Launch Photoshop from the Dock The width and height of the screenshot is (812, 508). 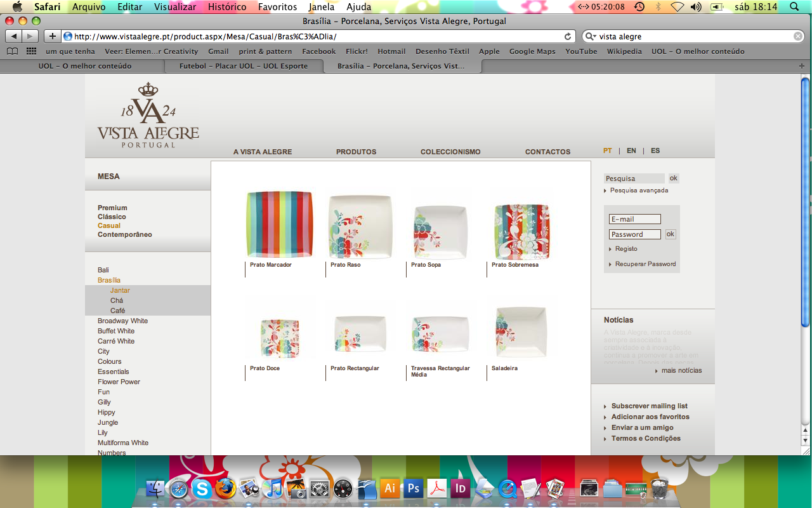tap(414, 488)
